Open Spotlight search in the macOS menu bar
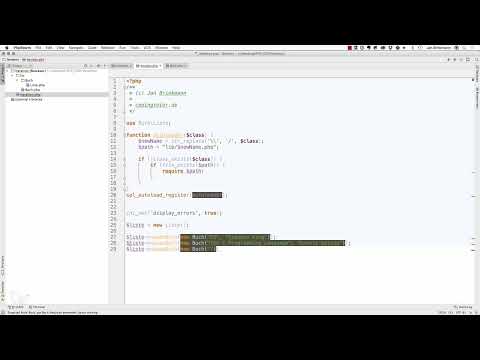This screenshot has width=480, height=360. click(464, 48)
